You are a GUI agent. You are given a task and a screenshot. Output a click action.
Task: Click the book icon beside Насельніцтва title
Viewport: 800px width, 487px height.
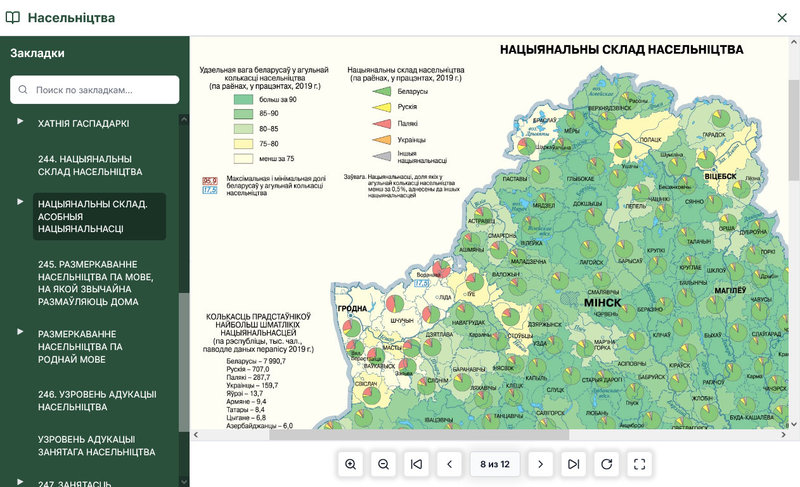(x=13, y=18)
